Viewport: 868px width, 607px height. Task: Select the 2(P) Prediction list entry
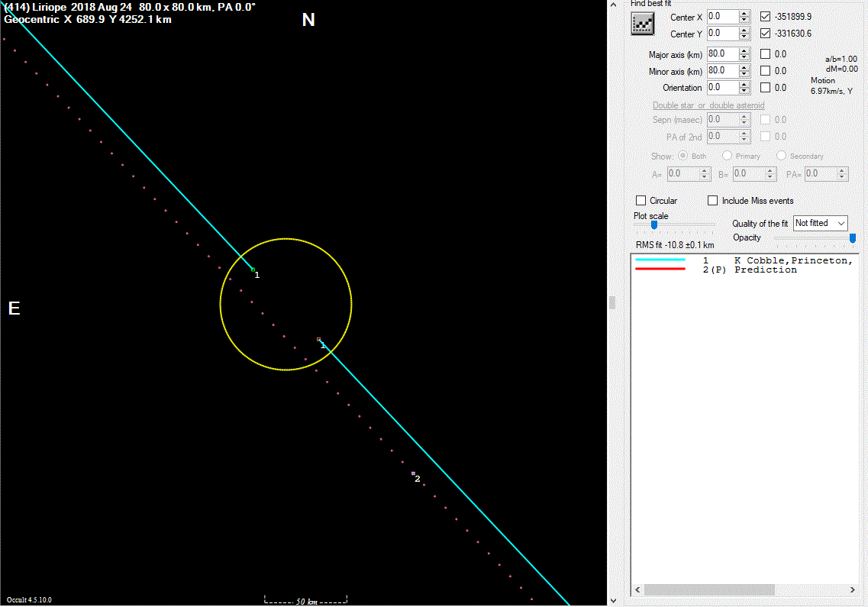[765, 270]
